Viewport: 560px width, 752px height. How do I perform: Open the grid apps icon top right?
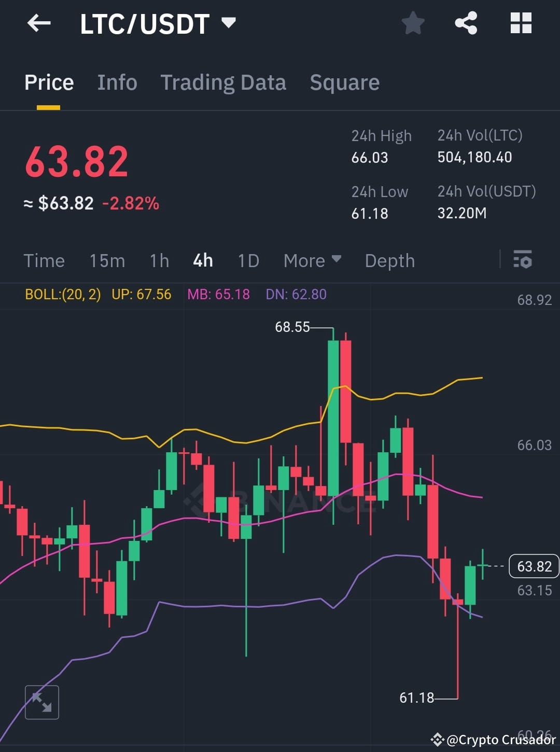[x=521, y=23]
